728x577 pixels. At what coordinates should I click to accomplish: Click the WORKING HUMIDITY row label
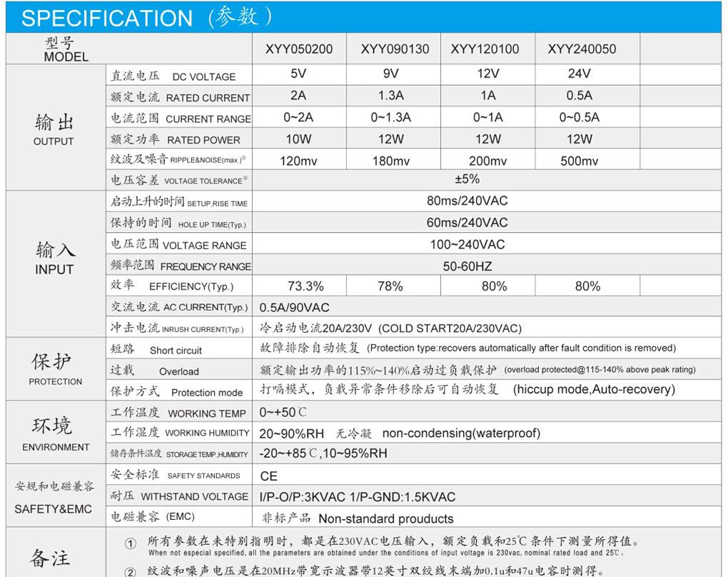pos(207,433)
